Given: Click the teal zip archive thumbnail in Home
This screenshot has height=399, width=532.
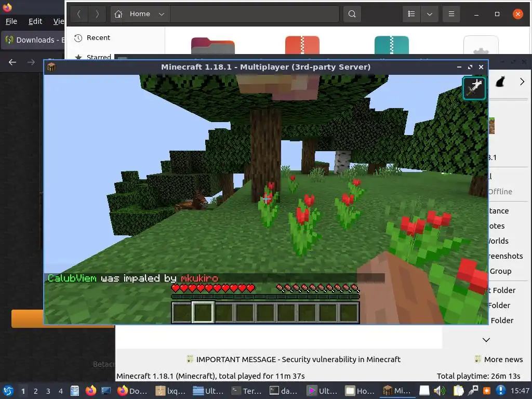Looking at the screenshot, I should point(392,45).
